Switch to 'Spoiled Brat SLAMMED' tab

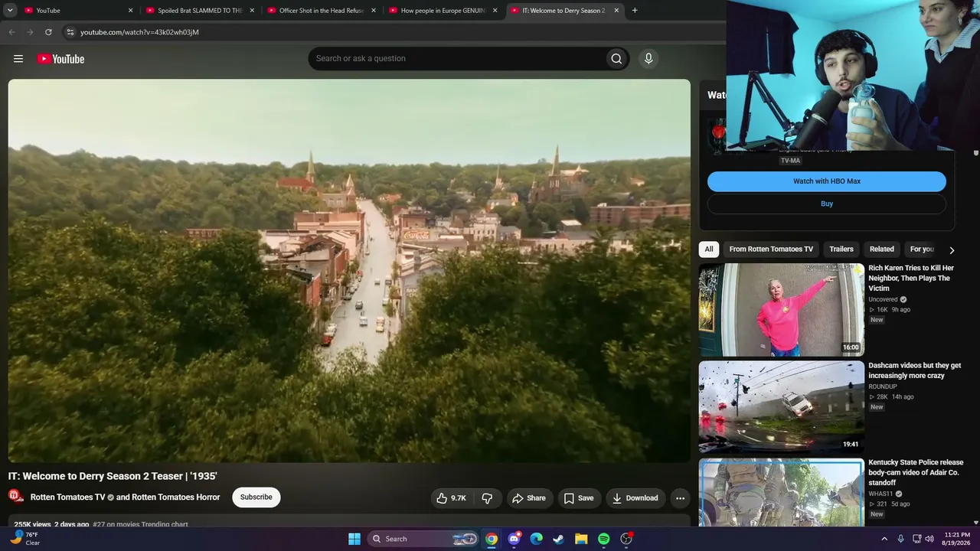point(199,11)
